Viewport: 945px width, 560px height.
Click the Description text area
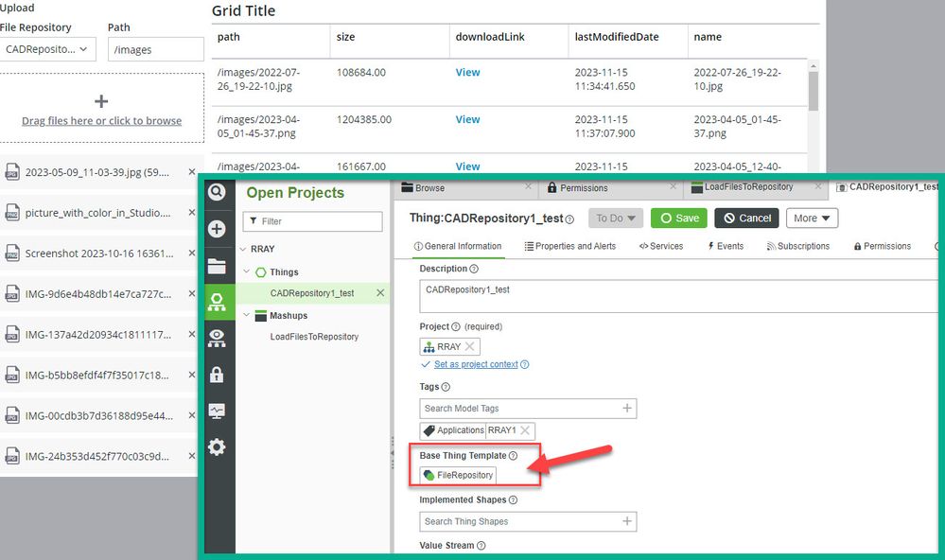[679, 296]
